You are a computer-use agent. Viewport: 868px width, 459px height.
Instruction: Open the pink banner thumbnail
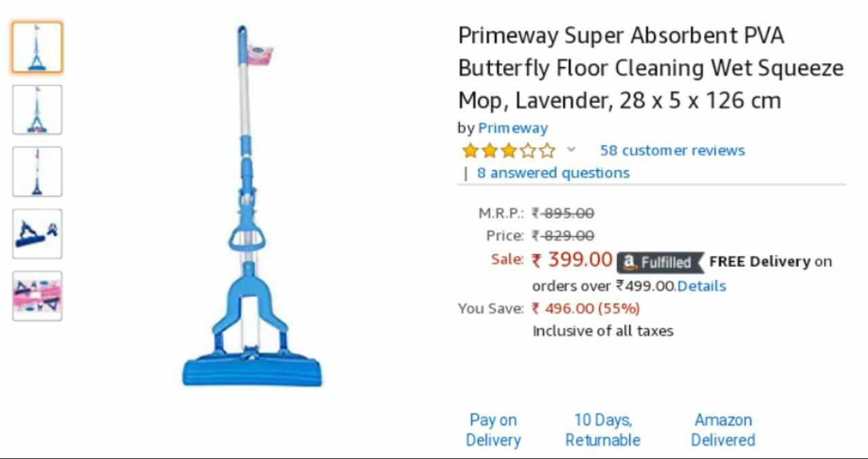(x=37, y=296)
